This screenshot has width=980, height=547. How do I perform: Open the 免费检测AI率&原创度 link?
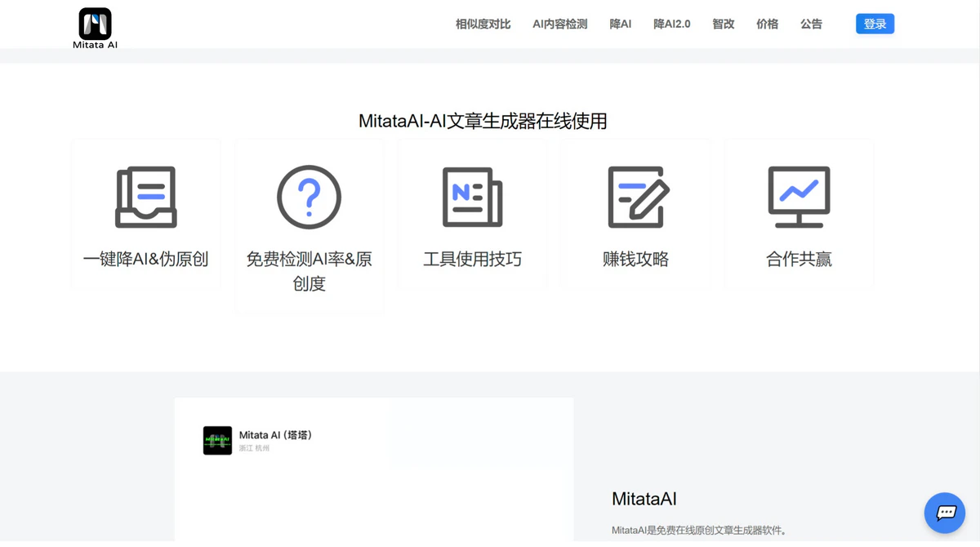point(309,271)
